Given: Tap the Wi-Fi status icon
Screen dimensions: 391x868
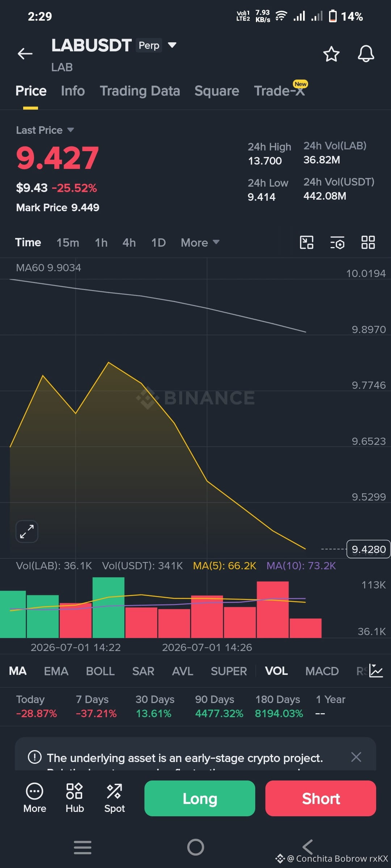Looking at the screenshot, I should click(x=281, y=16).
